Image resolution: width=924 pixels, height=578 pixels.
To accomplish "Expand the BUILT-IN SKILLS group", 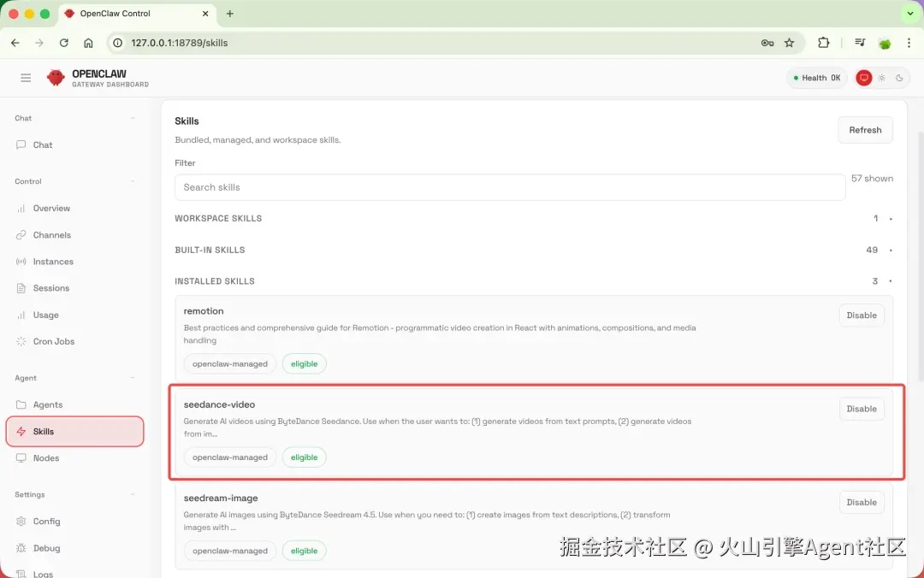I will (x=533, y=251).
